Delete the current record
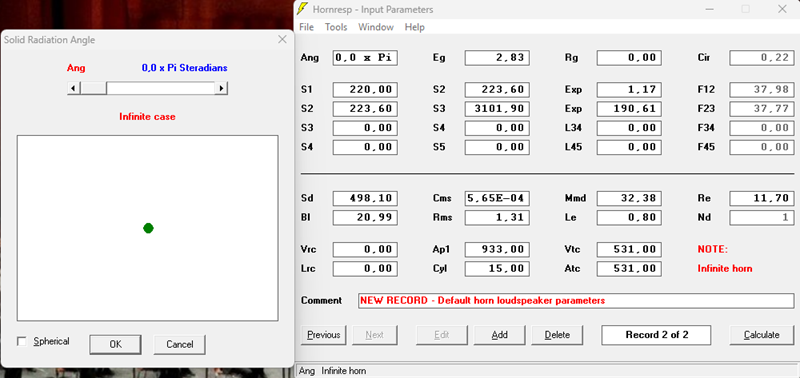The image size is (800, 378). 557,335
